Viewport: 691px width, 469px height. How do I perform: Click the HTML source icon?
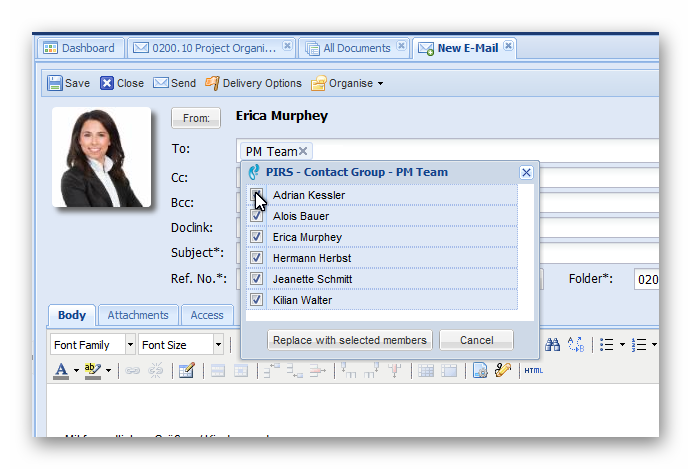pos(533,370)
